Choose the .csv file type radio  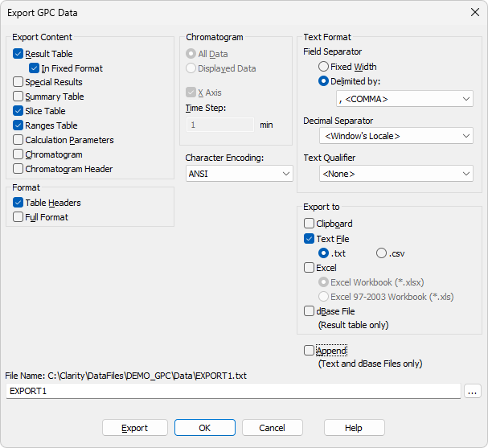point(381,253)
